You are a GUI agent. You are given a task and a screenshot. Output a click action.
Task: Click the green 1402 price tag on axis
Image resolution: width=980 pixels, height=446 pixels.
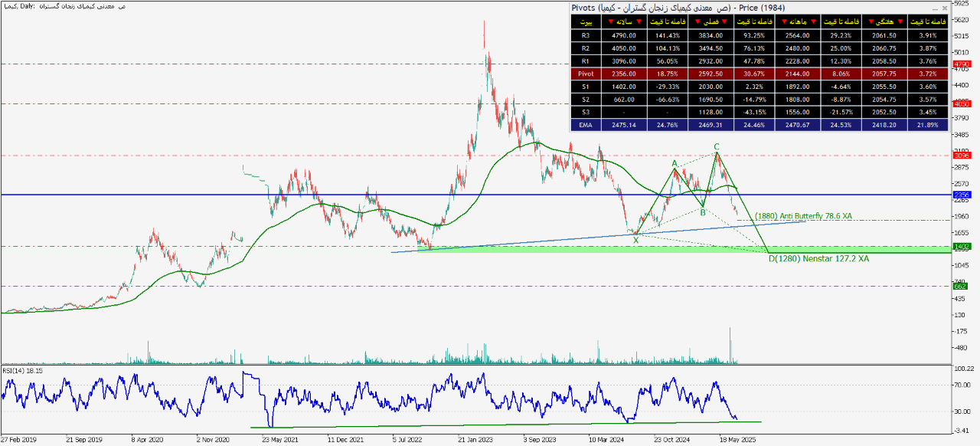962,246
